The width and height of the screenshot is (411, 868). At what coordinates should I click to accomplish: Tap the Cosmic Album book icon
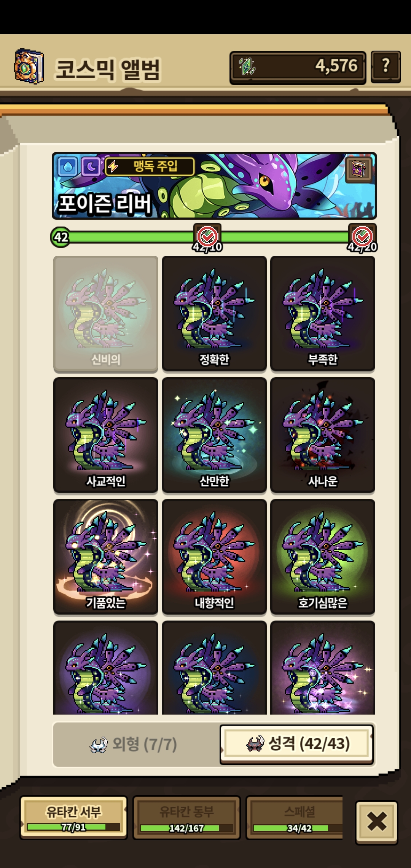[x=29, y=66]
